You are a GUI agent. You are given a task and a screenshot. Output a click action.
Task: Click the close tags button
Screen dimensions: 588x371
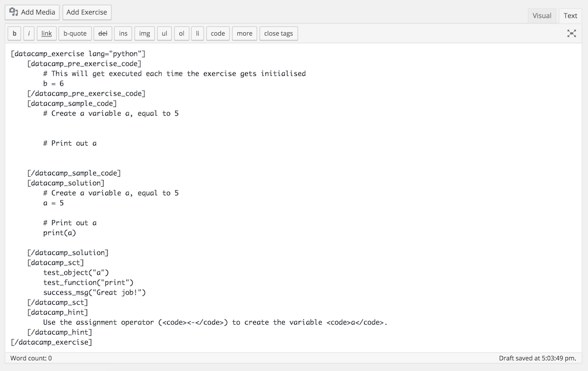(279, 33)
